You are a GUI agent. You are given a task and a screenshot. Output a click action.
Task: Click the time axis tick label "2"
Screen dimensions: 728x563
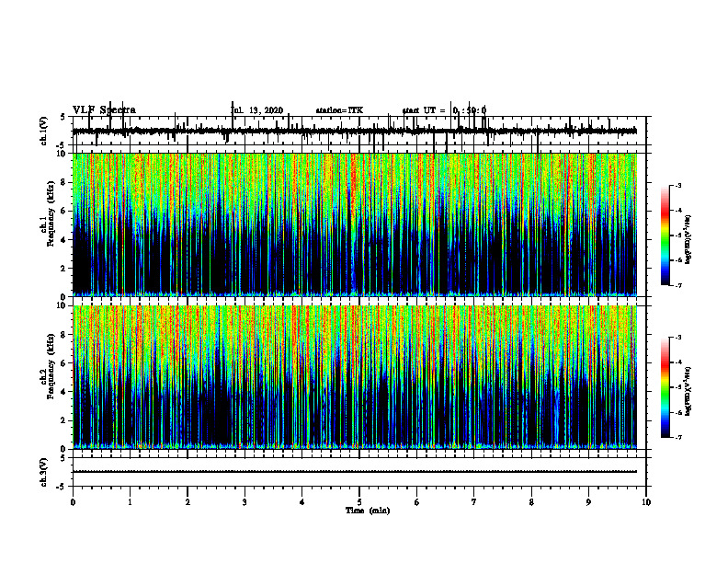[x=188, y=502]
